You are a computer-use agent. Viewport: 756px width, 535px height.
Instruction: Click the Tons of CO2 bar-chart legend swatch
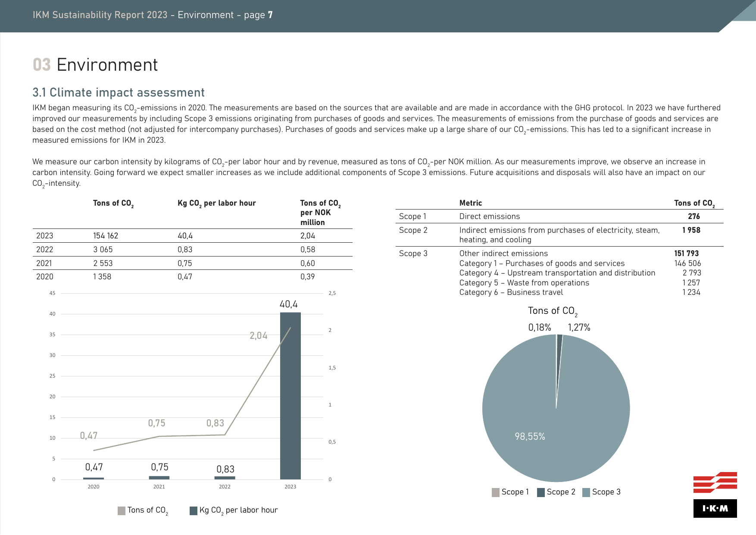(x=122, y=511)
